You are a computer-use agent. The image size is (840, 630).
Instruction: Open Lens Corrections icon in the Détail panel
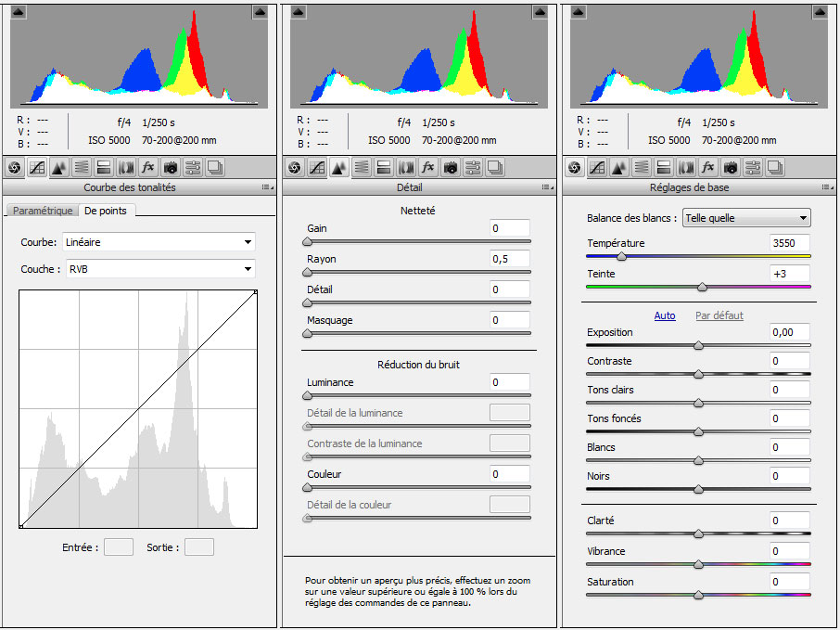point(406,168)
